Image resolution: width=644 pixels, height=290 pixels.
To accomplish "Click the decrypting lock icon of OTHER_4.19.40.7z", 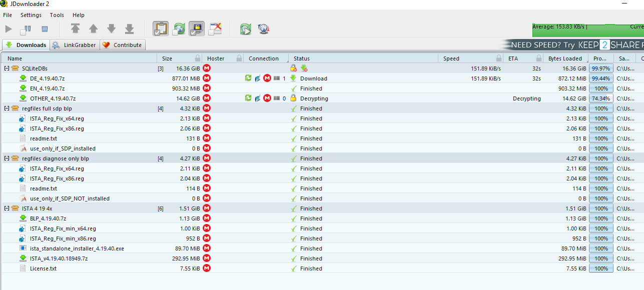I will click(x=293, y=98).
